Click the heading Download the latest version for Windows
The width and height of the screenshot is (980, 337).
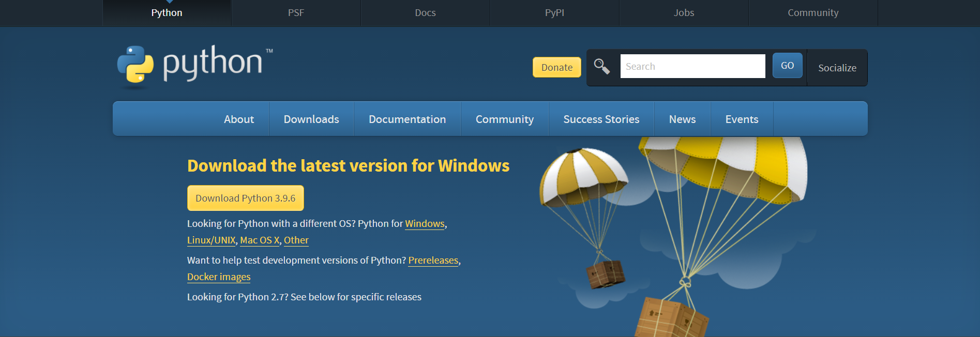tap(348, 165)
